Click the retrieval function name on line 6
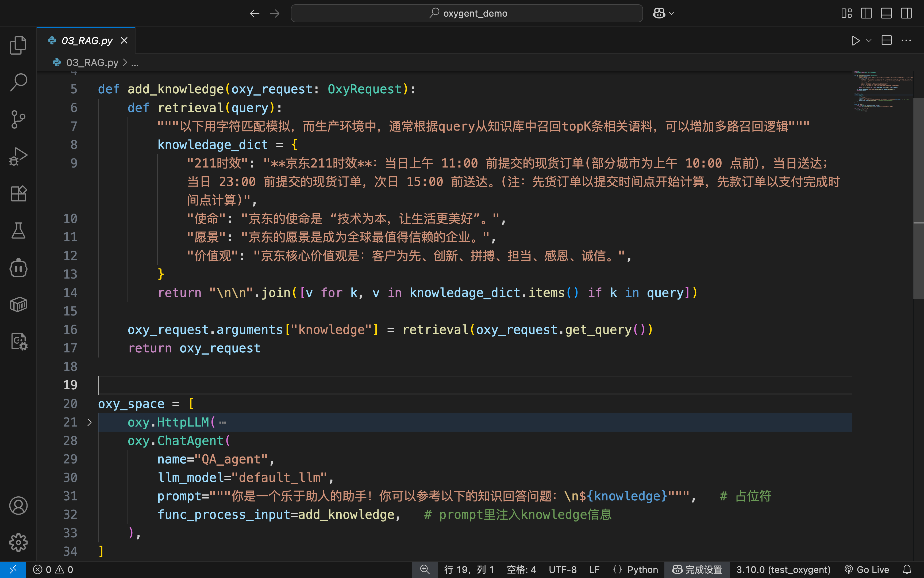This screenshot has height=578, width=924. pos(191,108)
